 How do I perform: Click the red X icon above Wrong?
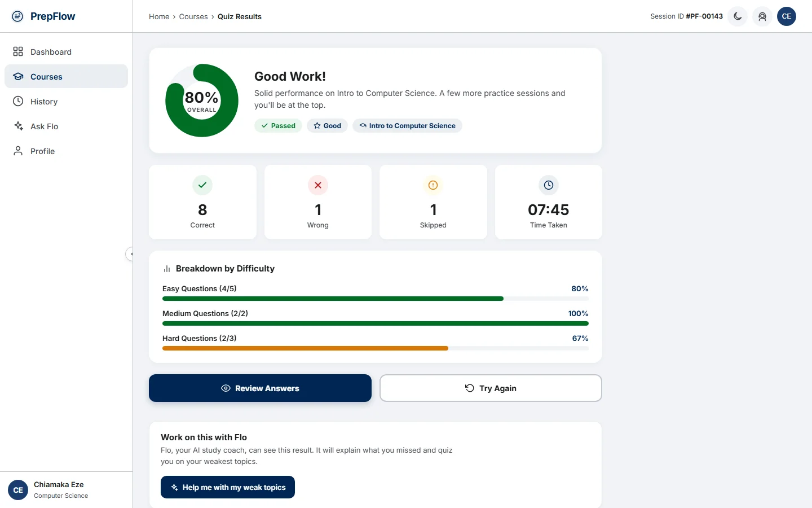pos(318,185)
